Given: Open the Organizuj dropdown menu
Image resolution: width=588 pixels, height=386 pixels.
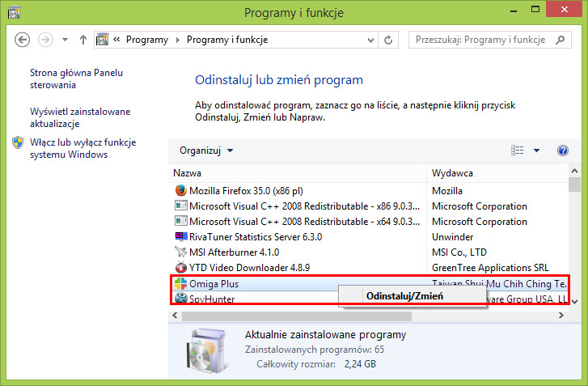Looking at the screenshot, I should pos(206,151).
